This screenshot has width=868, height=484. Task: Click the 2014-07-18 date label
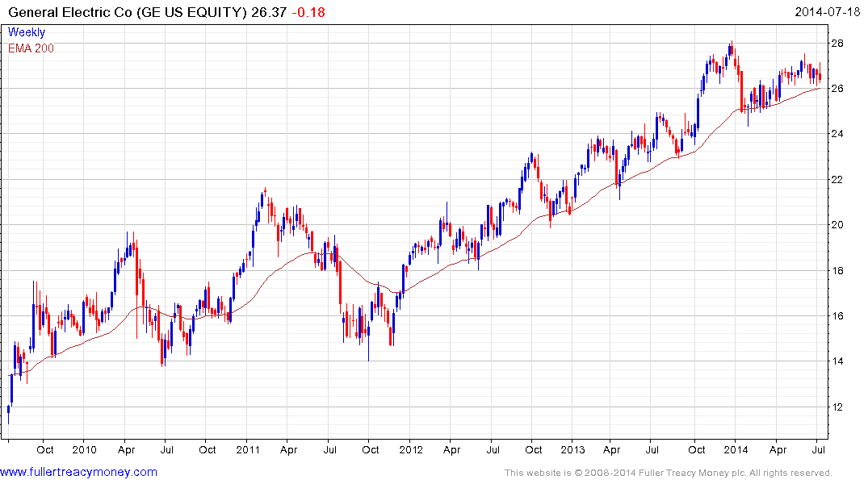click(x=827, y=11)
